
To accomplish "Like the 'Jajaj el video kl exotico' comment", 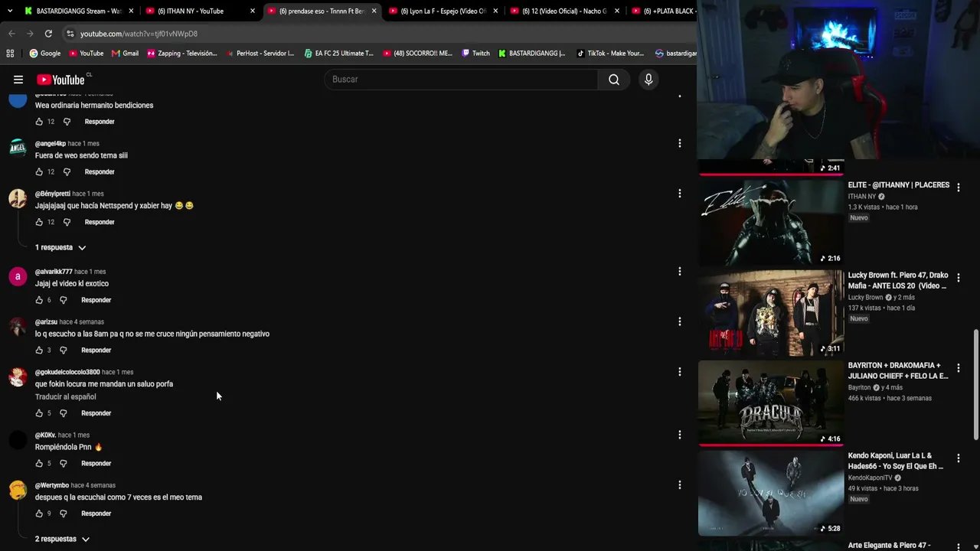I will coord(39,301).
